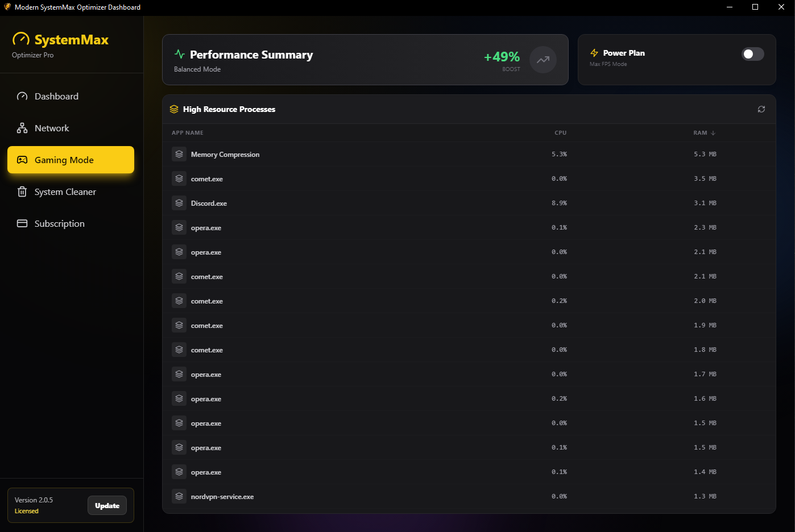Click the nordvpn-service.exe row icon

179,496
